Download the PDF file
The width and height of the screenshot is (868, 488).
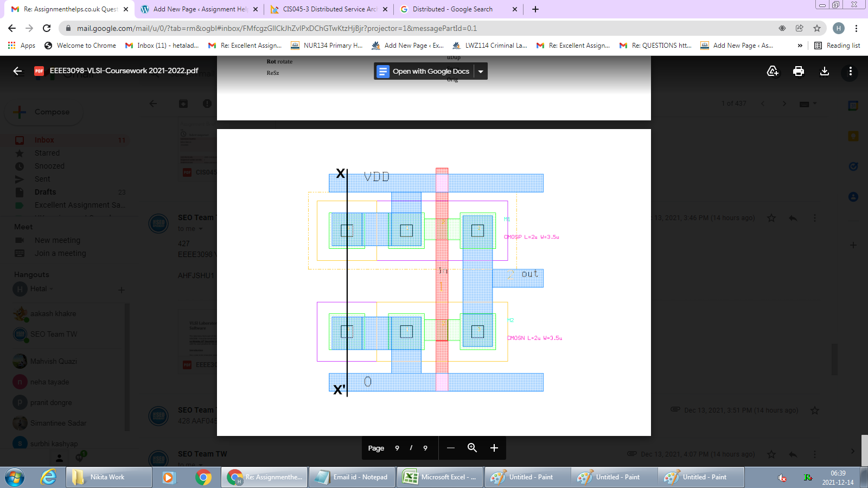[x=825, y=71]
